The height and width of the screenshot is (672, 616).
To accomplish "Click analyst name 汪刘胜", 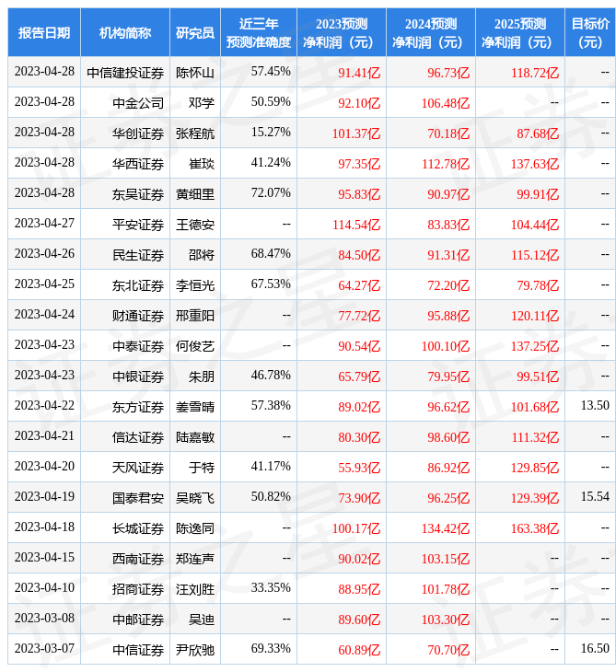I will tap(195, 589).
